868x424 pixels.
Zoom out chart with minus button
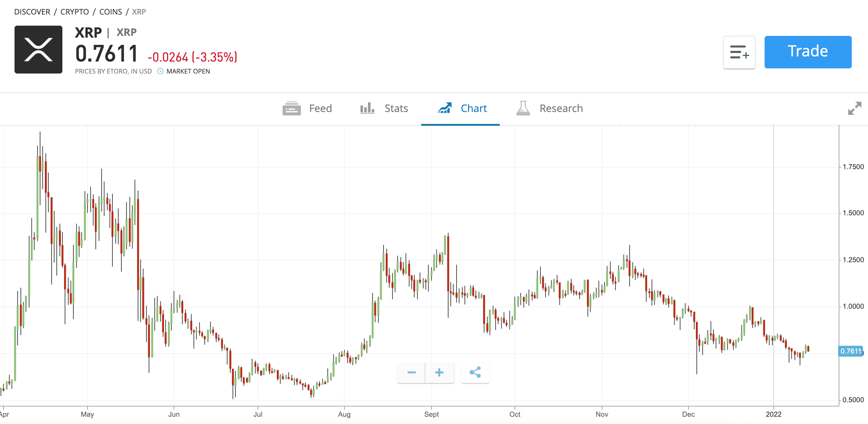tap(411, 373)
